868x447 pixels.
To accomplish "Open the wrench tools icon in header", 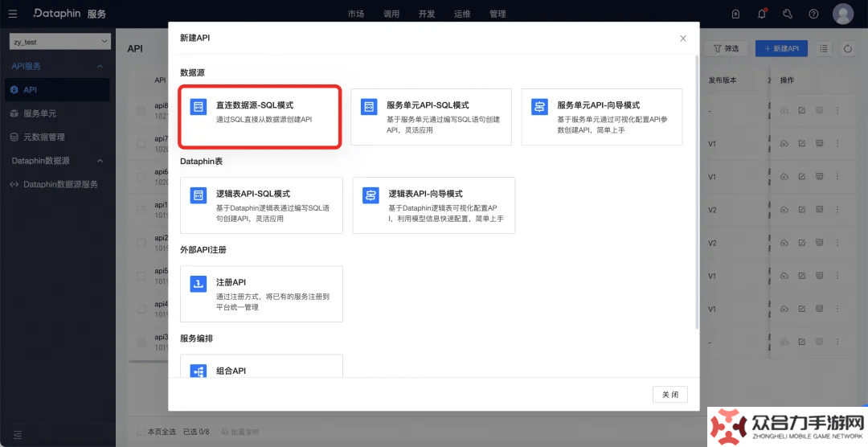I will [x=788, y=14].
